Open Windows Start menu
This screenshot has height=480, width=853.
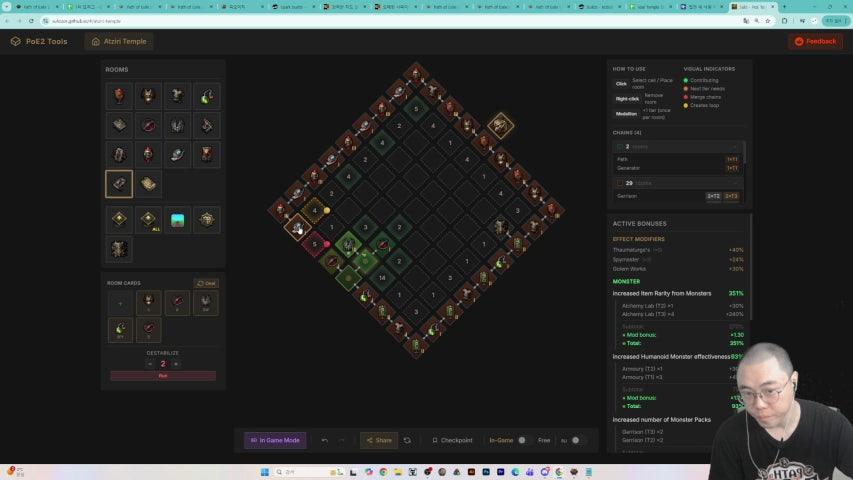[264, 472]
